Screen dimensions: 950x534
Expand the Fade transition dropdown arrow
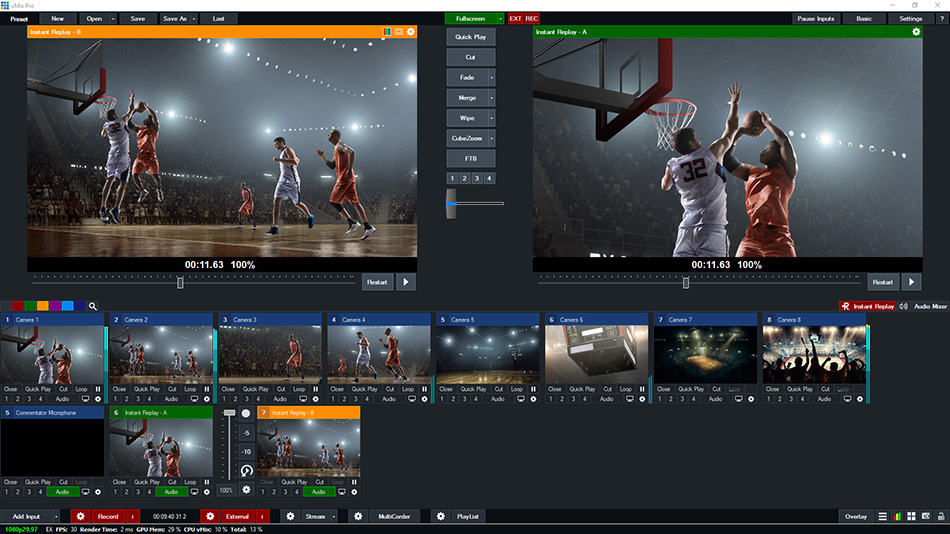[491, 77]
